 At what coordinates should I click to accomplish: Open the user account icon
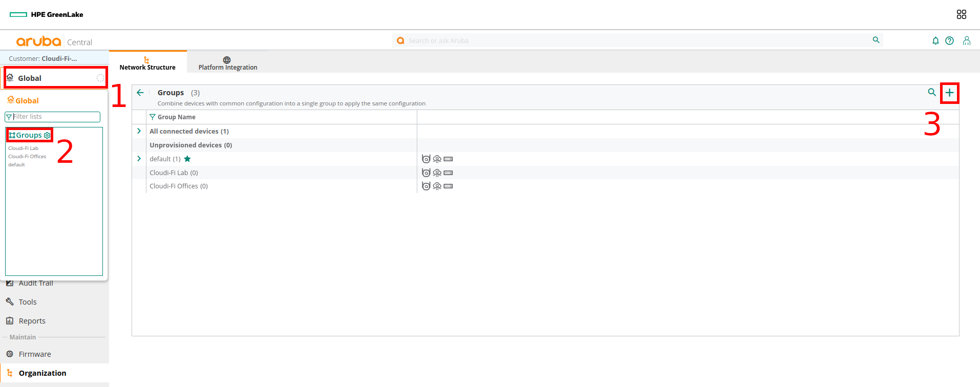tap(967, 40)
